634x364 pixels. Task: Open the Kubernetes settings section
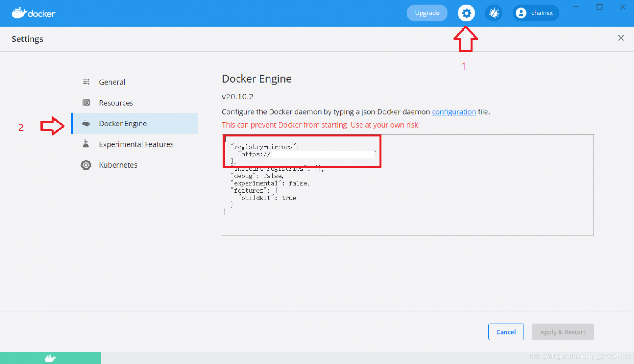coord(118,164)
